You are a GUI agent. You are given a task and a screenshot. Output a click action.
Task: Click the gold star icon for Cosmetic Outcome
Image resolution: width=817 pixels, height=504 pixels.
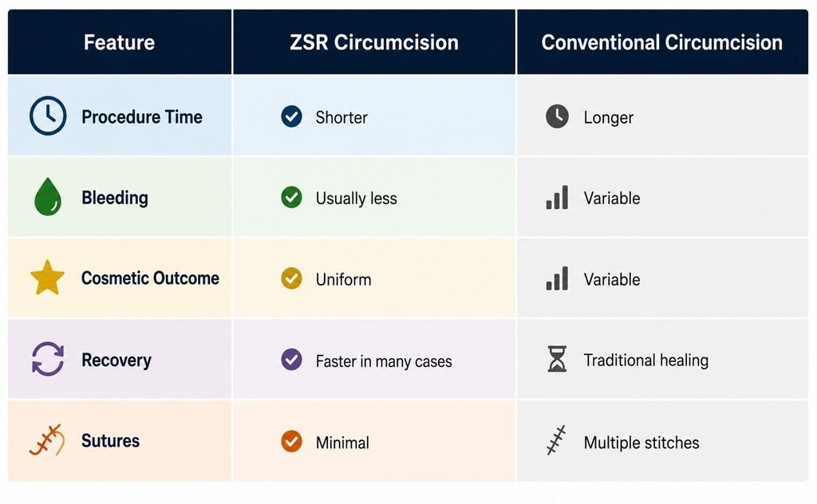[47, 278]
